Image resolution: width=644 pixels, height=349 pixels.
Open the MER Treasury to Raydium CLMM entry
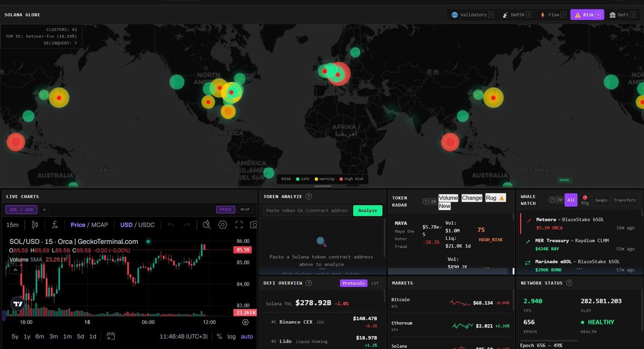click(580, 244)
